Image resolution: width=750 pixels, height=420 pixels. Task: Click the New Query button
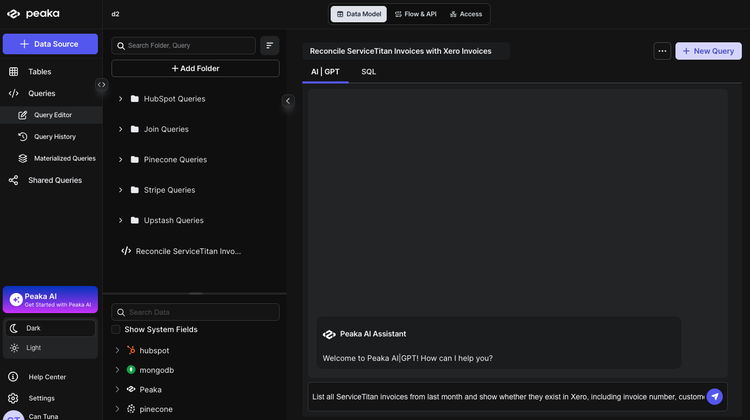click(x=708, y=51)
